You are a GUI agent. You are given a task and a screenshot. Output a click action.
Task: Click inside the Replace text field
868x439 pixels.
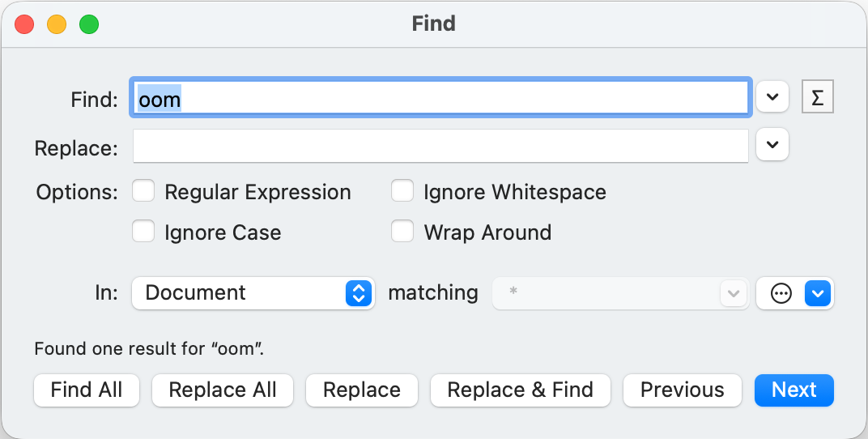[x=440, y=147]
